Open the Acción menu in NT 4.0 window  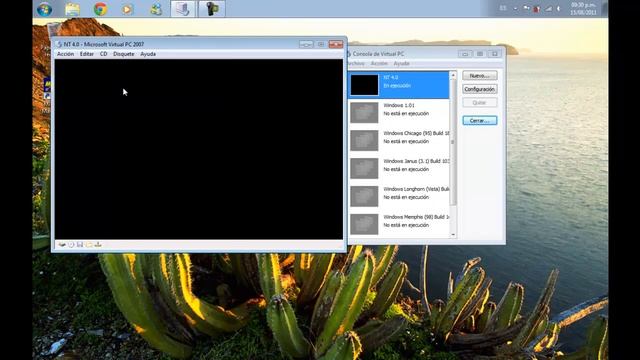[65, 54]
